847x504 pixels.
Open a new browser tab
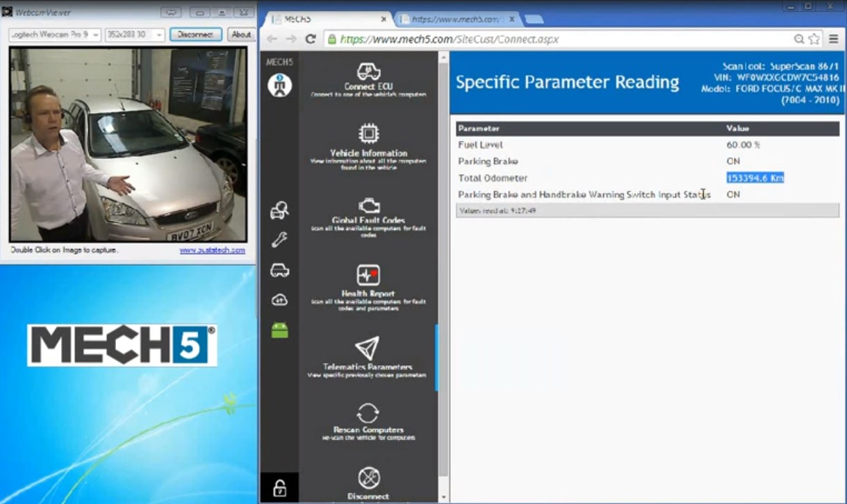tap(534, 19)
